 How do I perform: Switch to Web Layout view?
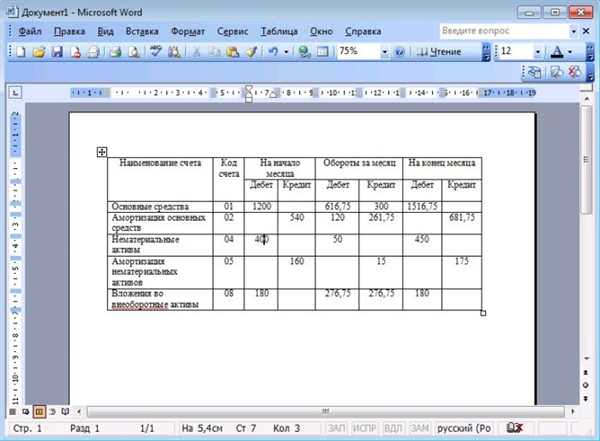tap(26, 412)
